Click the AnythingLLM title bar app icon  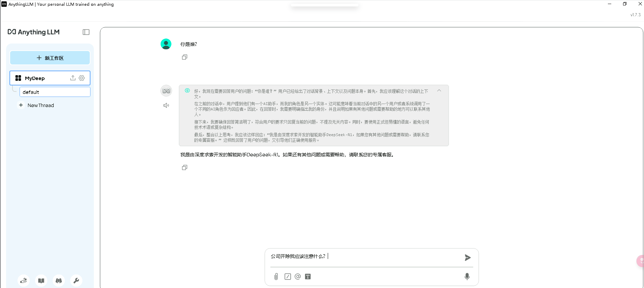click(x=4, y=4)
